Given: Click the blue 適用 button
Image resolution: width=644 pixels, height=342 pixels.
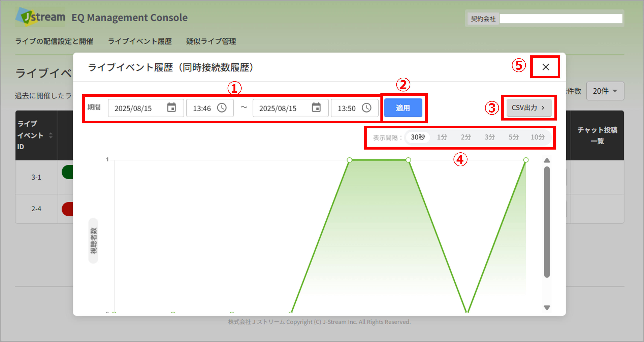Looking at the screenshot, I should click(x=403, y=108).
